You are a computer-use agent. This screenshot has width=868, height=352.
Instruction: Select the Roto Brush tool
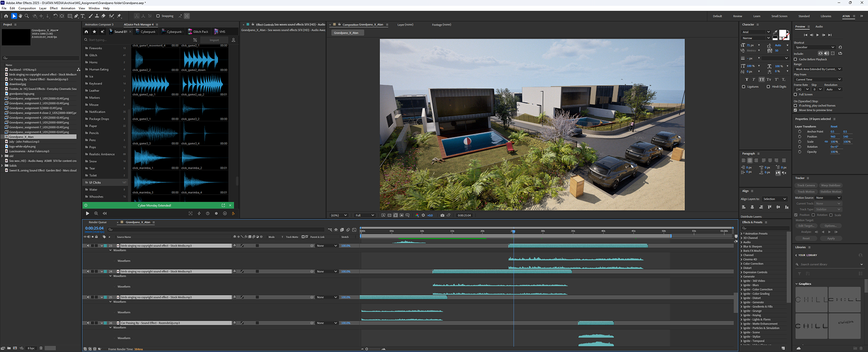click(x=111, y=16)
